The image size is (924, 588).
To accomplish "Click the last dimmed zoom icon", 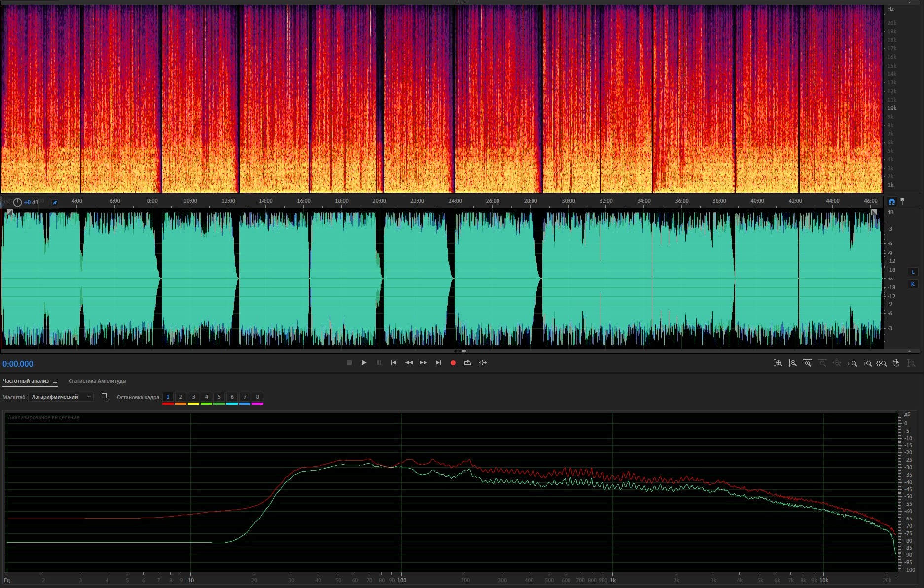I will pos(911,363).
